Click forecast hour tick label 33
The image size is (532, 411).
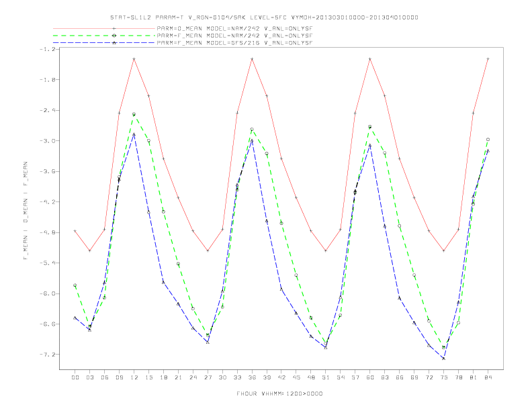coord(237,377)
